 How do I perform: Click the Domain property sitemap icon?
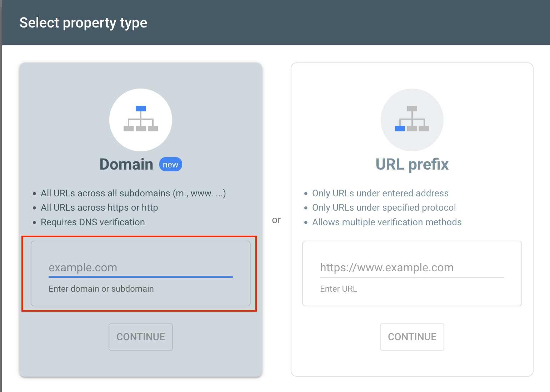[141, 120]
